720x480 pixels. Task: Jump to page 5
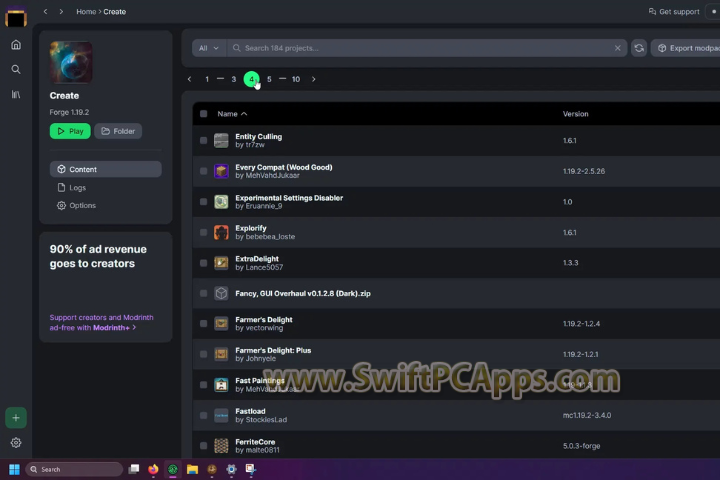[269, 79]
